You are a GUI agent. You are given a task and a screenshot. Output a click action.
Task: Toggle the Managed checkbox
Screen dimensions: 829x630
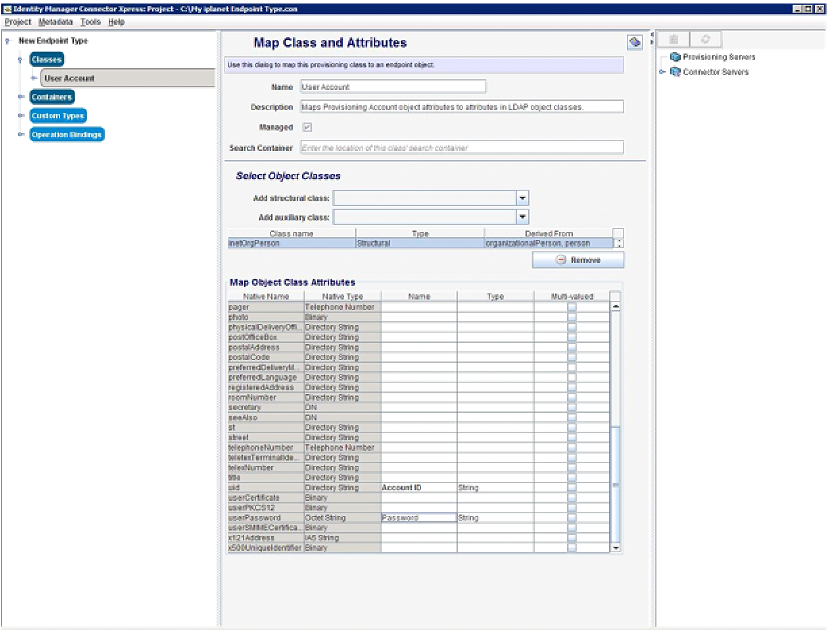(x=307, y=127)
